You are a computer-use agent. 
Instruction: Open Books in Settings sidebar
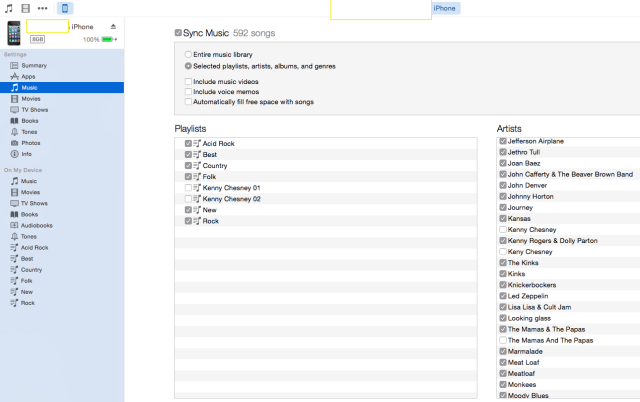coord(62,121)
